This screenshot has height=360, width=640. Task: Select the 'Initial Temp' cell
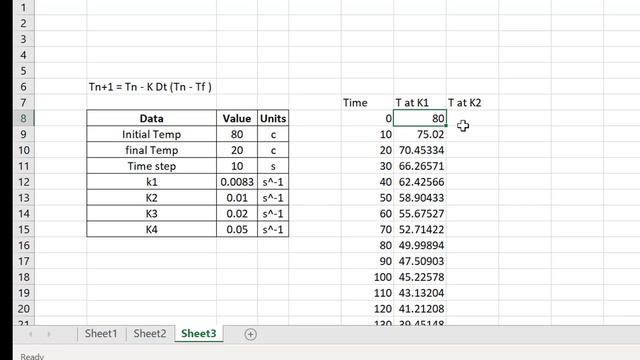pyautogui.click(x=151, y=134)
